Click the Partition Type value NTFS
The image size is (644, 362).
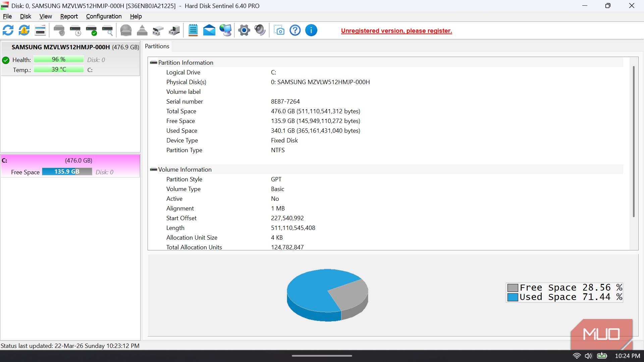click(278, 150)
